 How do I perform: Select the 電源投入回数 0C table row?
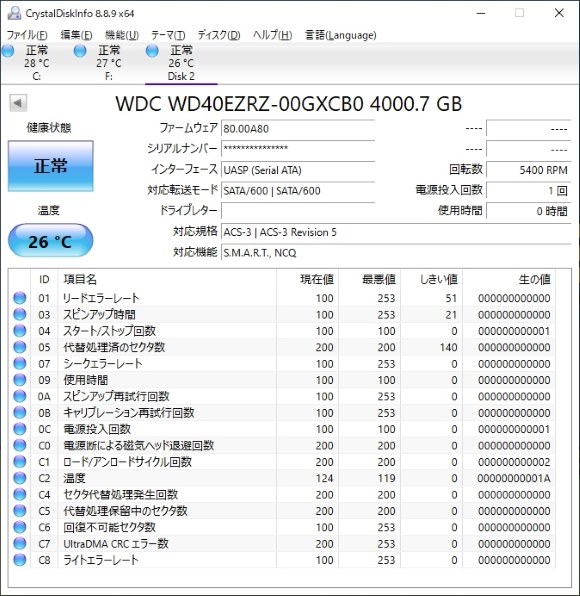tap(282, 429)
